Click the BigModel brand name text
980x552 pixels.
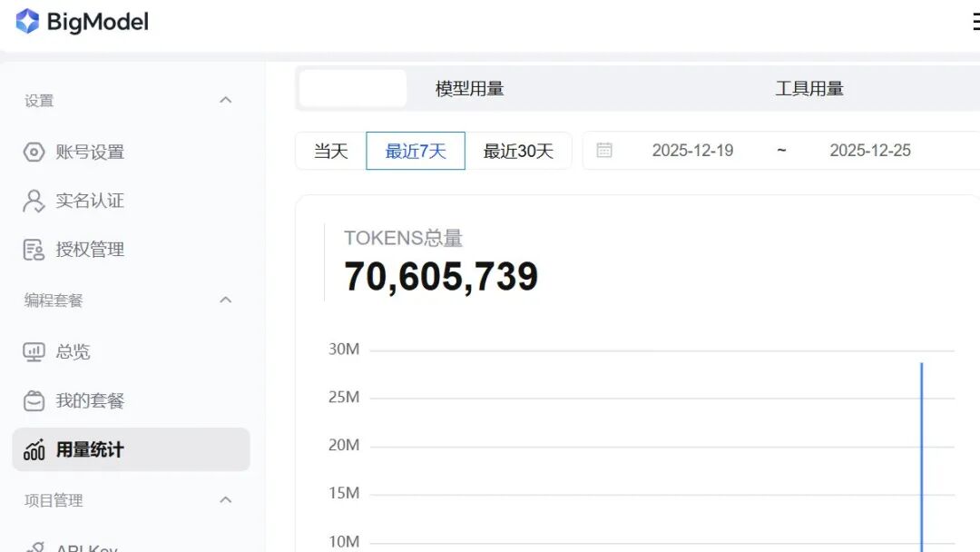point(97,22)
